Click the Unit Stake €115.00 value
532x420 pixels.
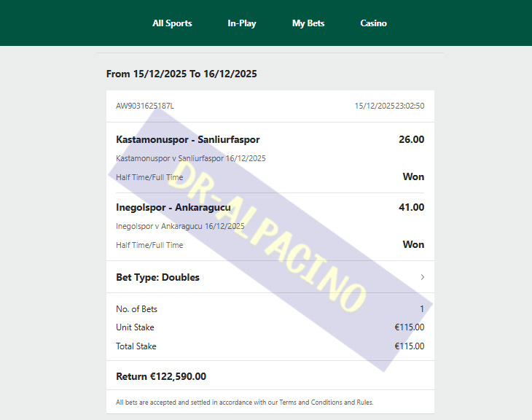(409, 327)
